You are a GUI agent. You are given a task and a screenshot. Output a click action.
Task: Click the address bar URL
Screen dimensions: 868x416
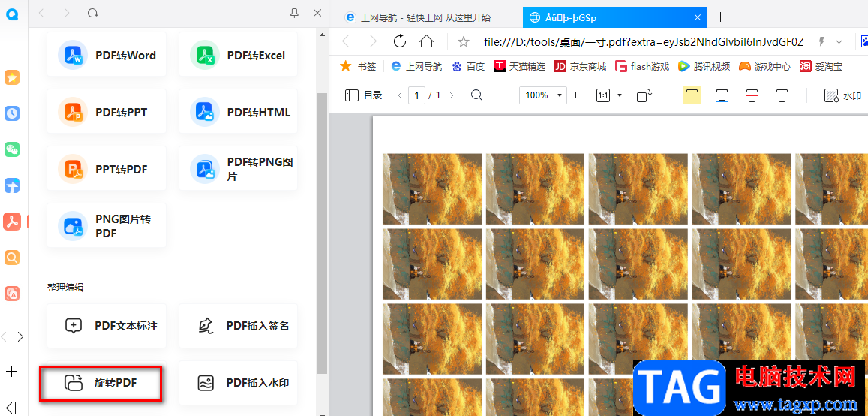644,41
